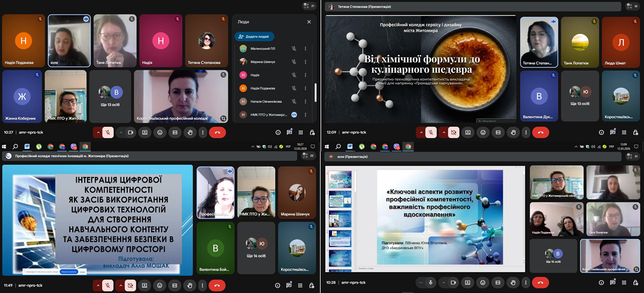Viewport: 644px width, 293px height.
Task: Click present screen icon in the 10:28 meeting
Action: (468, 282)
